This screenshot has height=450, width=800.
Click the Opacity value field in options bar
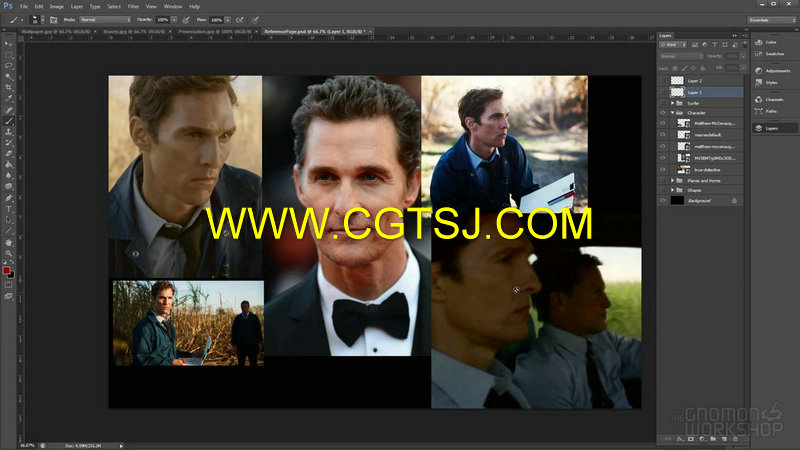coord(163,20)
